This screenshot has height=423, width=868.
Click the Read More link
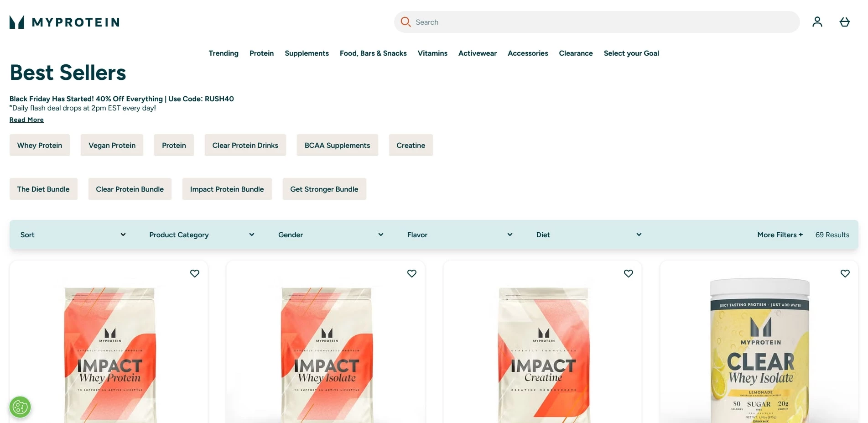point(26,120)
